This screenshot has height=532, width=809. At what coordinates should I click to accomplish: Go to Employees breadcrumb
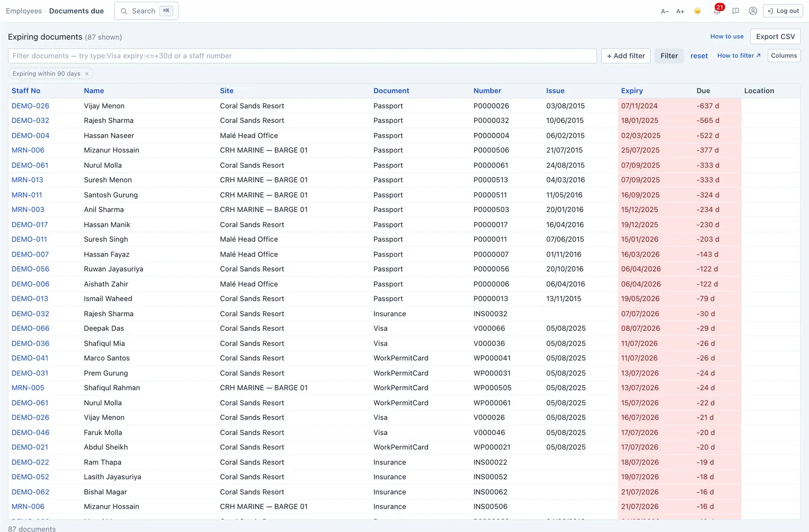click(24, 11)
